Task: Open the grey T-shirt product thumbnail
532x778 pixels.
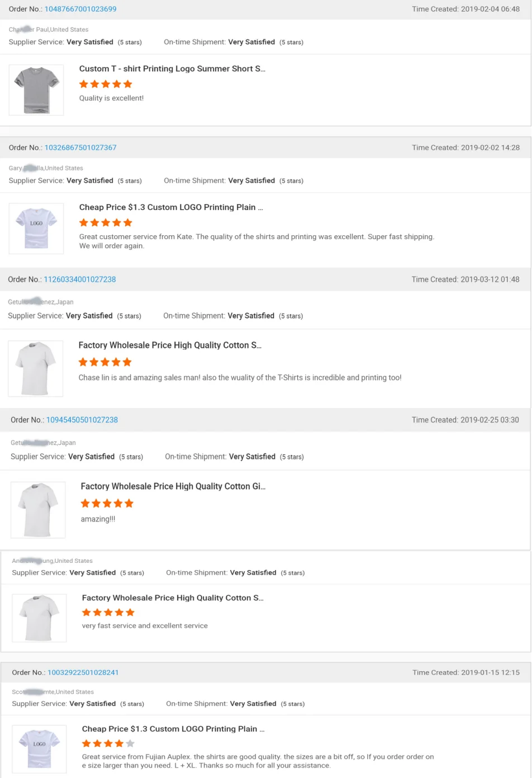Action: tap(36, 90)
